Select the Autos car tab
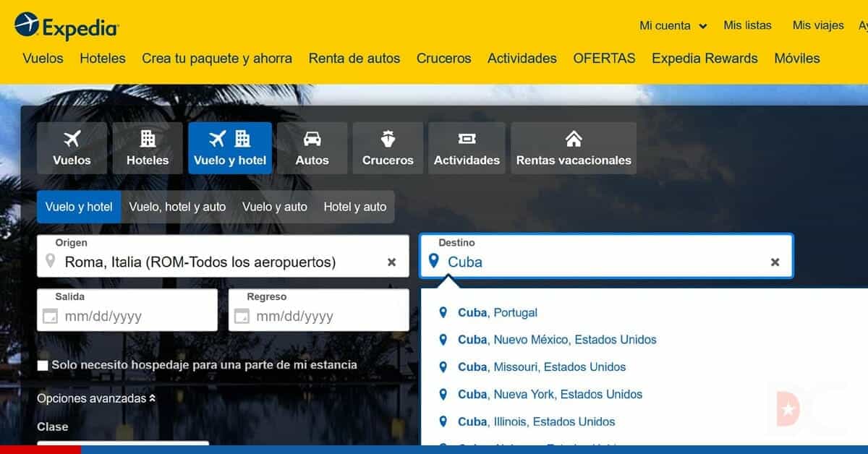The image size is (868, 454). (312, 148)
